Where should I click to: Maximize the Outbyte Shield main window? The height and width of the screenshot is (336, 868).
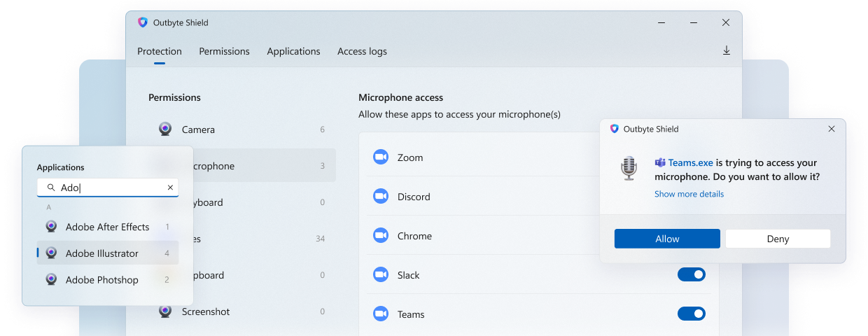pyautogui.click(x=694, y=22)
